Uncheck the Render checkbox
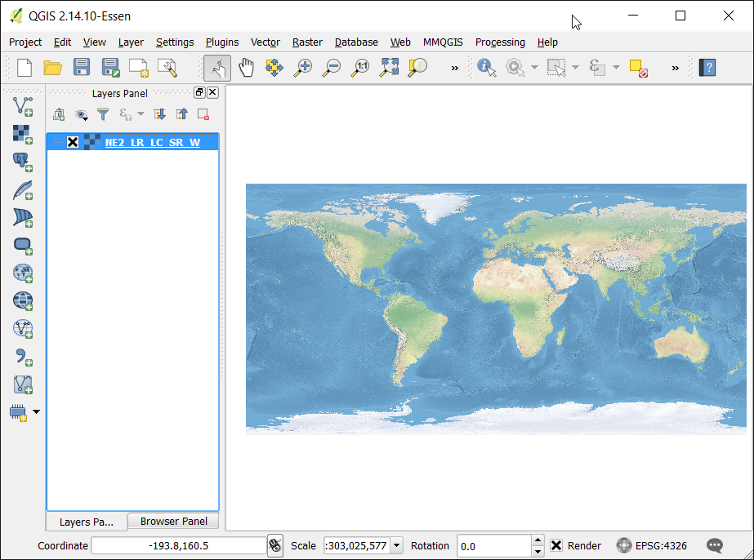The image size is (754, 560). point(556,545)
